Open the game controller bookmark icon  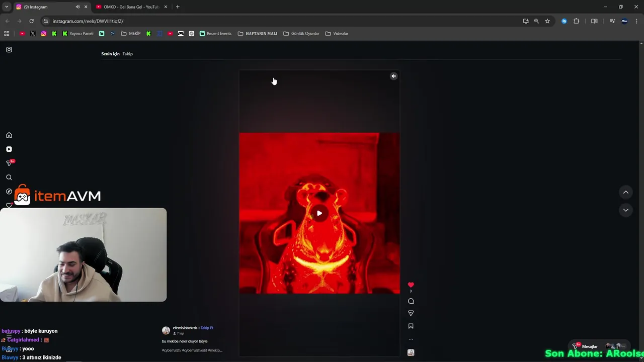tap(181, 34)
